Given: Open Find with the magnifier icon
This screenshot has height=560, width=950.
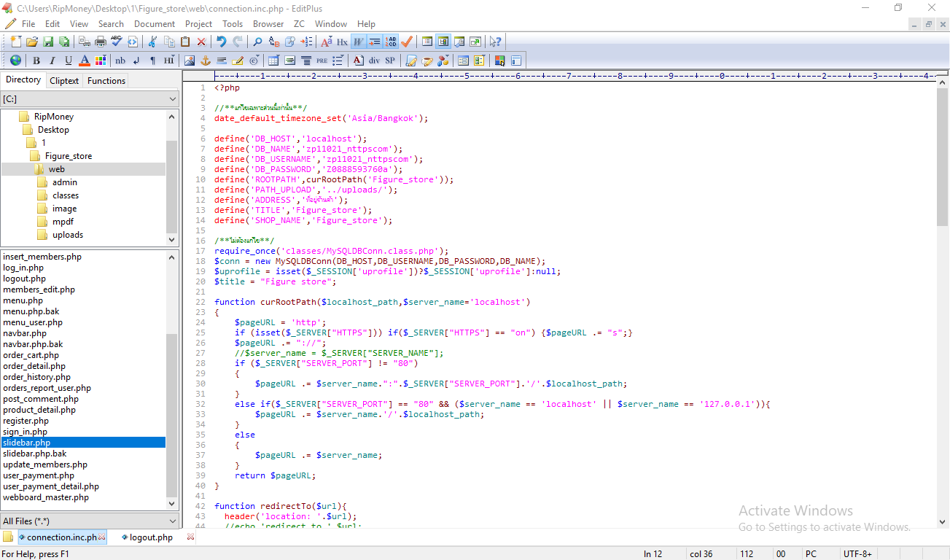Looking at the screenshot, I should coord(257,42).
